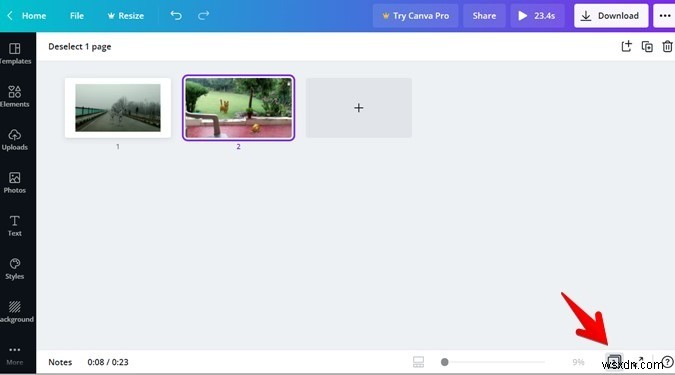Enter fullscreen mode
This screenshot has height=375, width=675.
point(640,361)
